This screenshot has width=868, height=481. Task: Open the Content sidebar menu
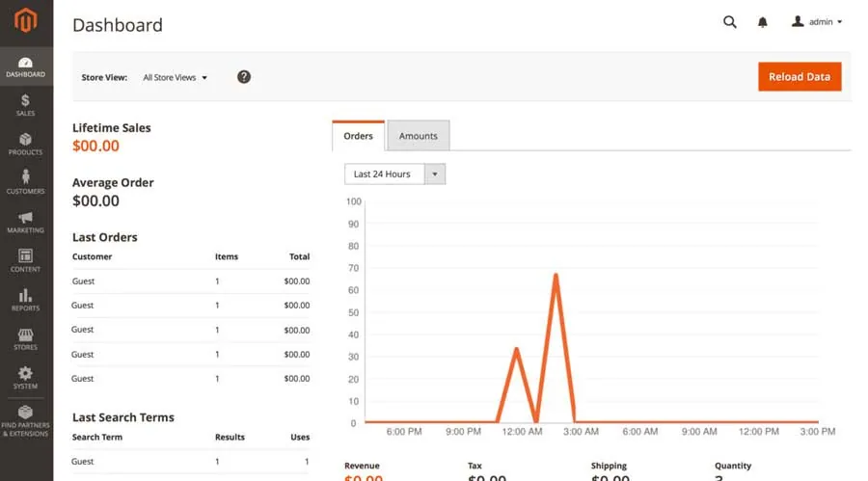[x=25, y=260]
